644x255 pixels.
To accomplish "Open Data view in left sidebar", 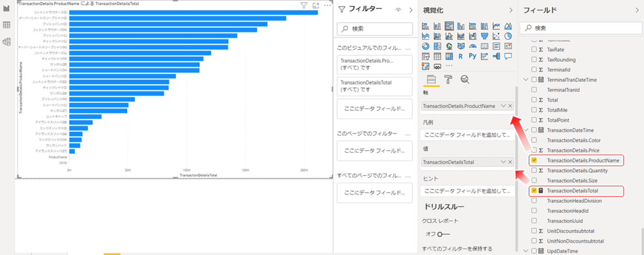I will click(7, 25).
